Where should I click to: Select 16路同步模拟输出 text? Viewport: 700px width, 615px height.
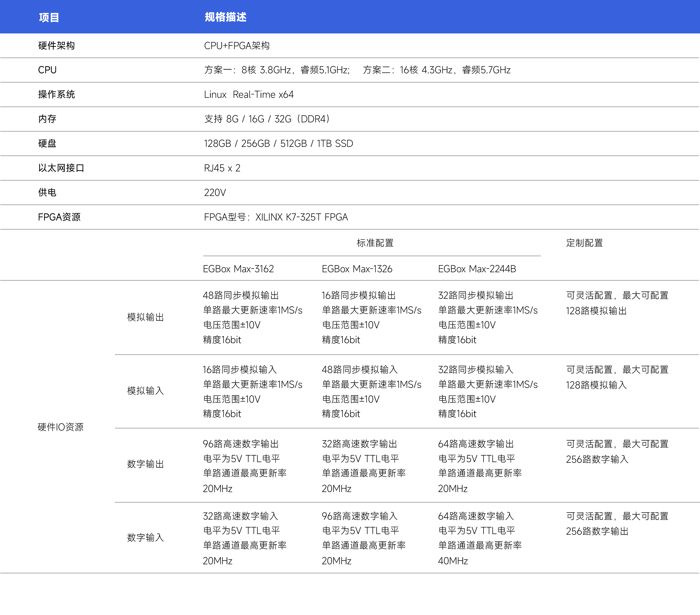click(359, 295)
